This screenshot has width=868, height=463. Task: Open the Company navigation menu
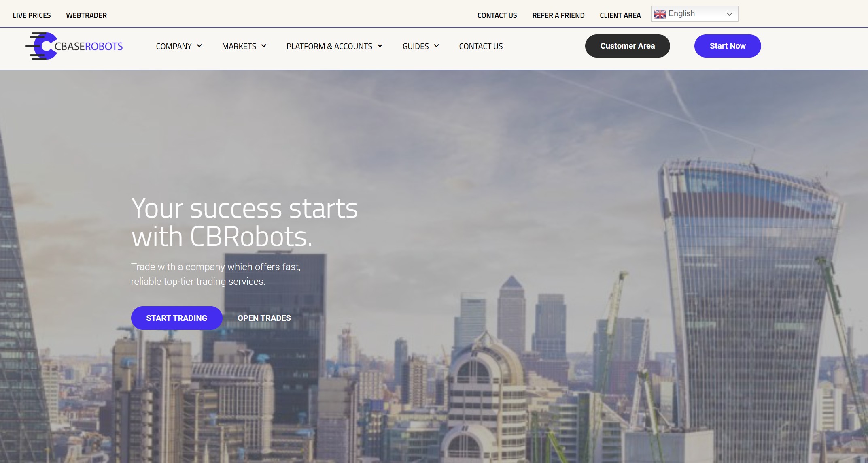coord(179,46)
